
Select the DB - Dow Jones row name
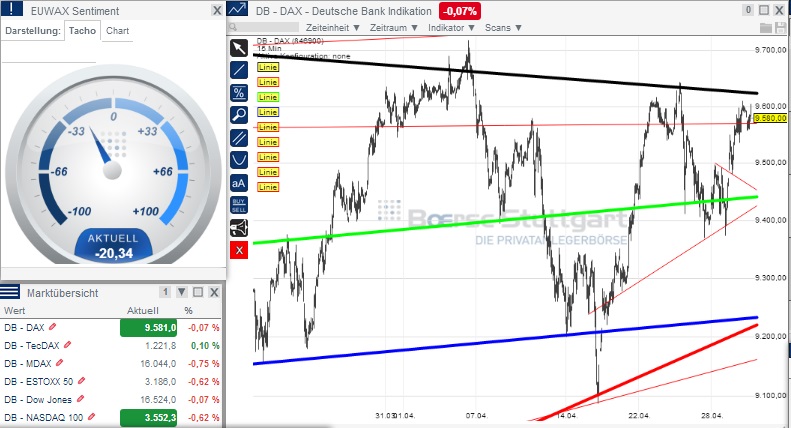[38, 400]
